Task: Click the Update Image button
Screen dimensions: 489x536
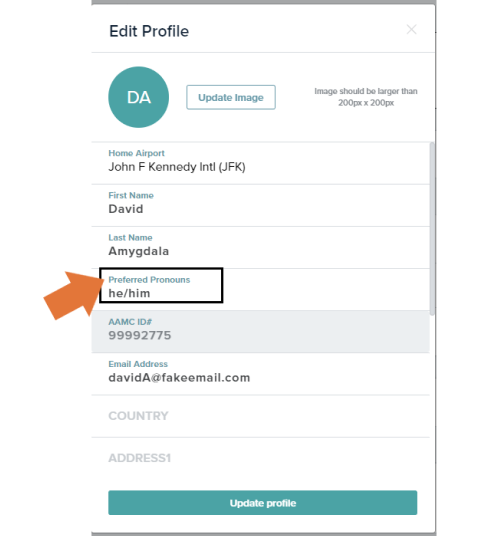Action: [231, 97]
